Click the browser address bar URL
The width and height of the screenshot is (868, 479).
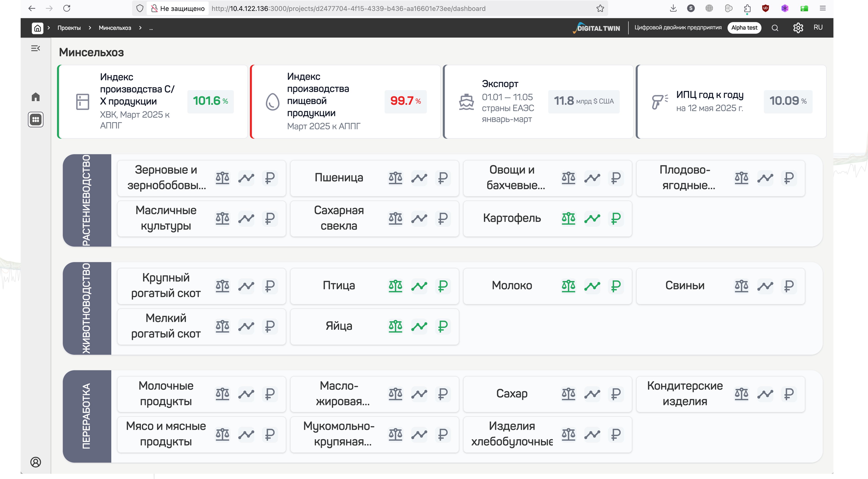[348, 9]
